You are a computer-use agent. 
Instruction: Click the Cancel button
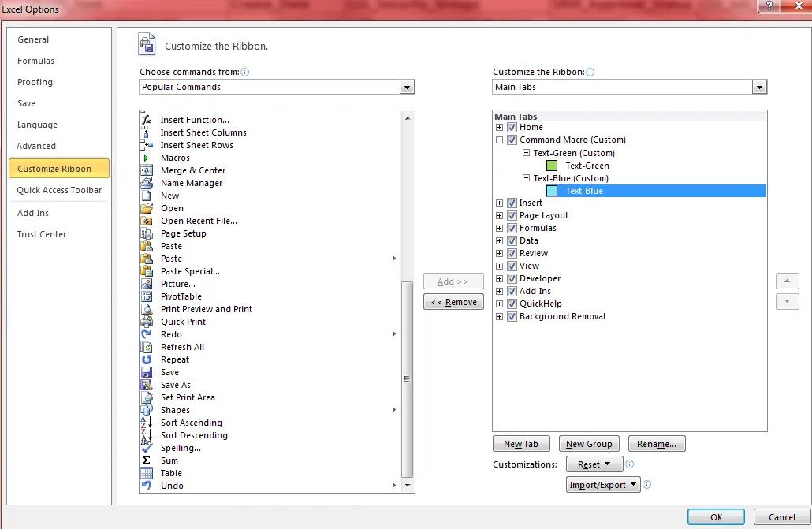click(x=782, y=517)
